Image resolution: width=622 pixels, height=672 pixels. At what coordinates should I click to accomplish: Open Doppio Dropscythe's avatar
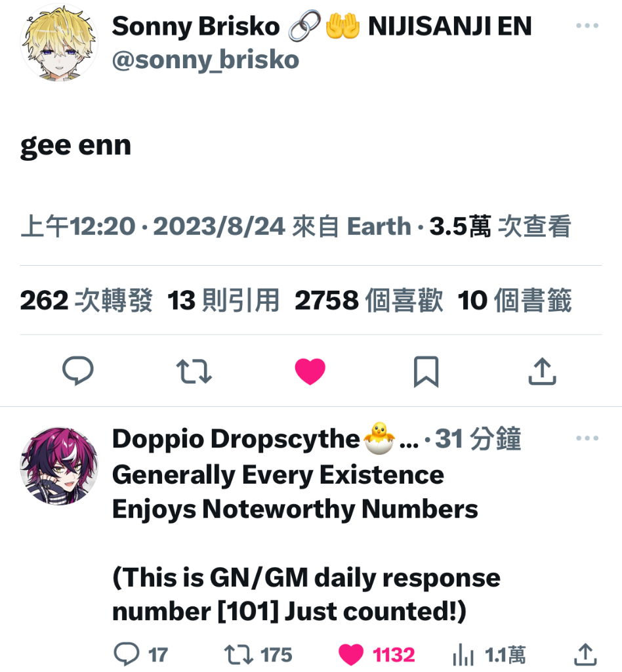click(x=59, y=466)
